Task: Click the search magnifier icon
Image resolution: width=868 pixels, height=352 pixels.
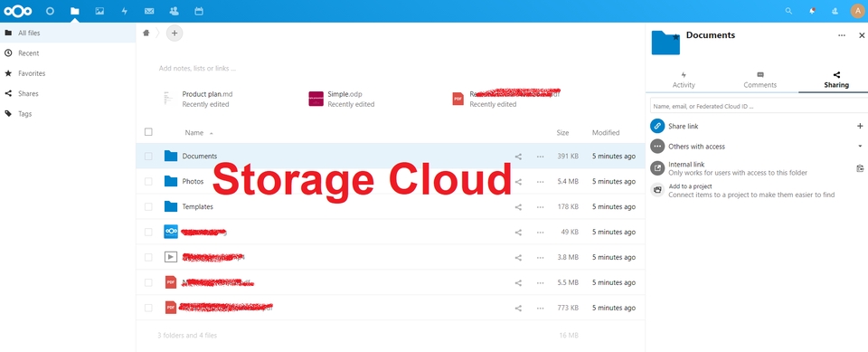Action: (788, 11)
